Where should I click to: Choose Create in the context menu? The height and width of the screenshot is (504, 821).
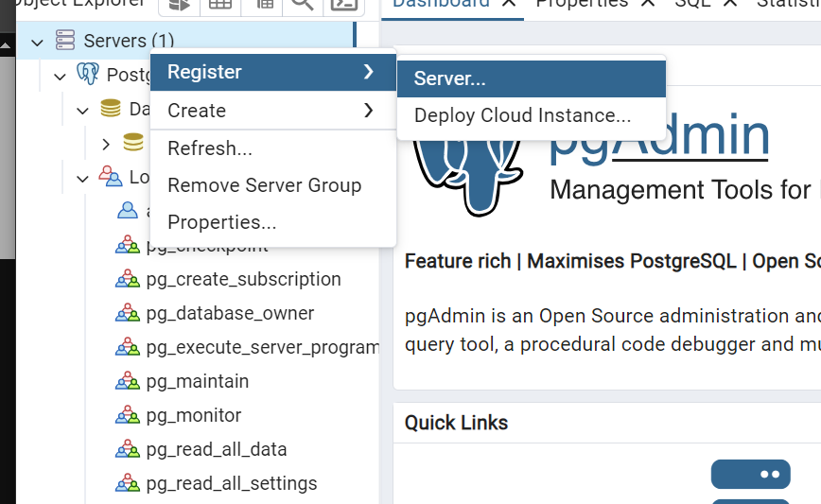point(272,110)
